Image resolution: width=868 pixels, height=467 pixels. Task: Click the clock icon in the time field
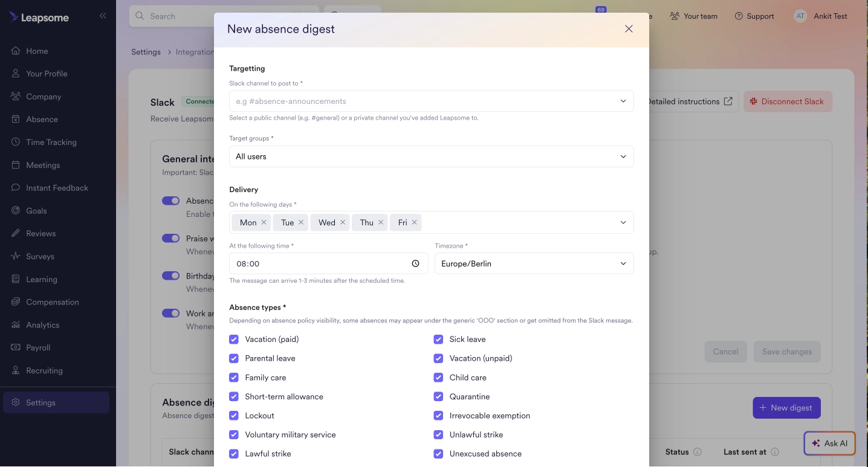415,263
